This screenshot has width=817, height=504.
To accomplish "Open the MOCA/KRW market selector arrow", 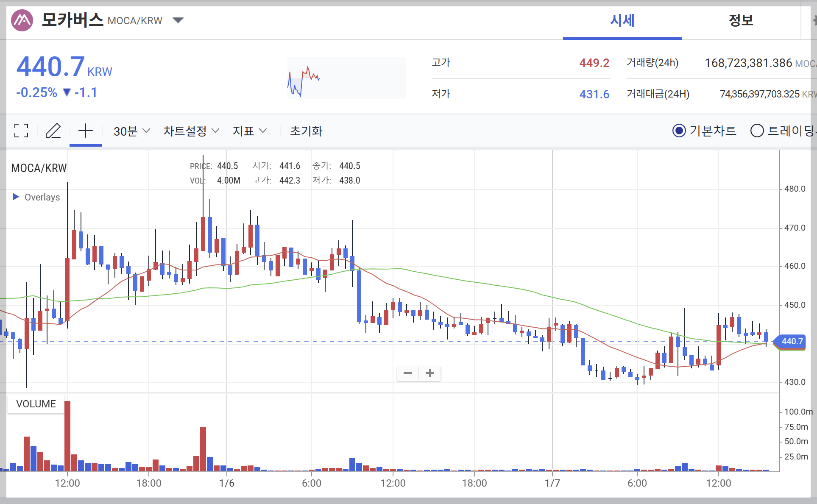I will tap(178, 20).
